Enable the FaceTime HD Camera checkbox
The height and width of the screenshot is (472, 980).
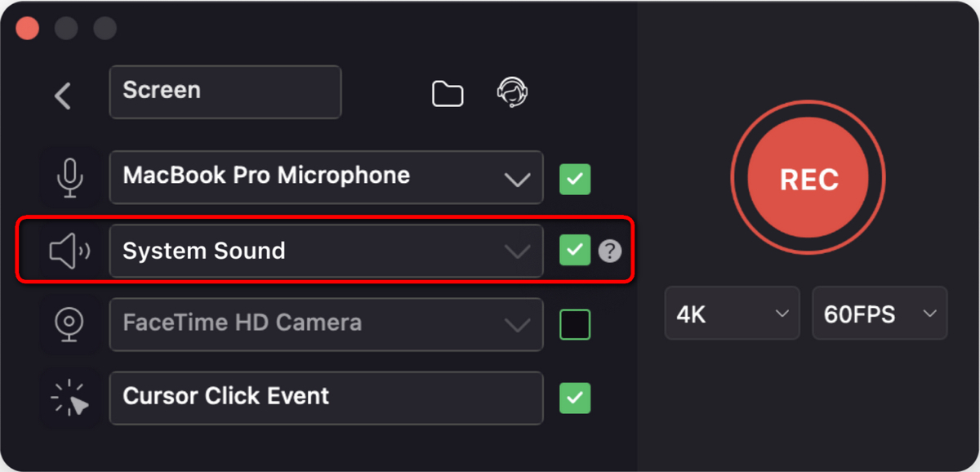point(575,324)
